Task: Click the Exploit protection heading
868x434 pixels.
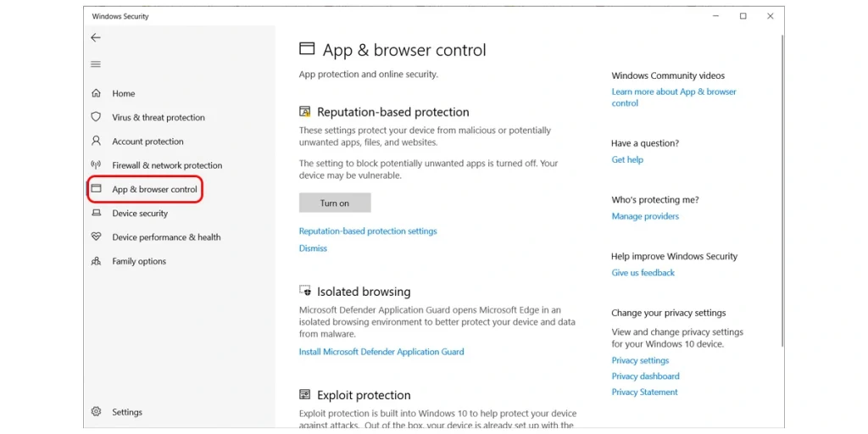Action: (364, 395)
